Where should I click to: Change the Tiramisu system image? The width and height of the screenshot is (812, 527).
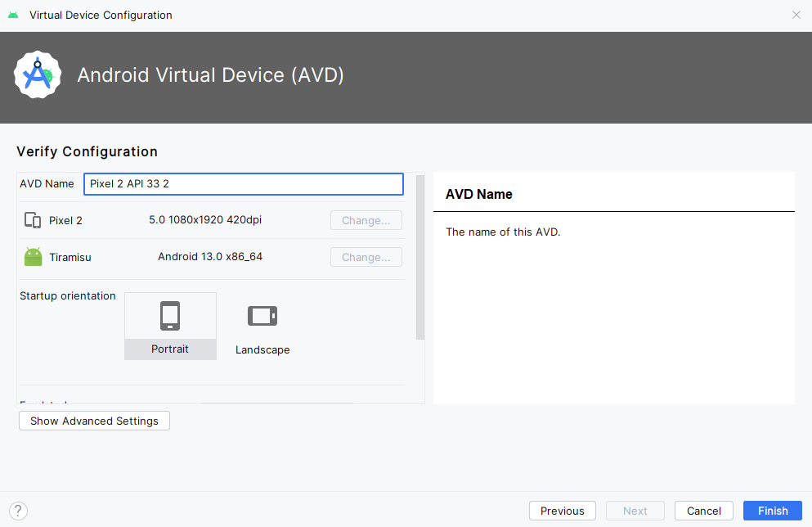366,257
